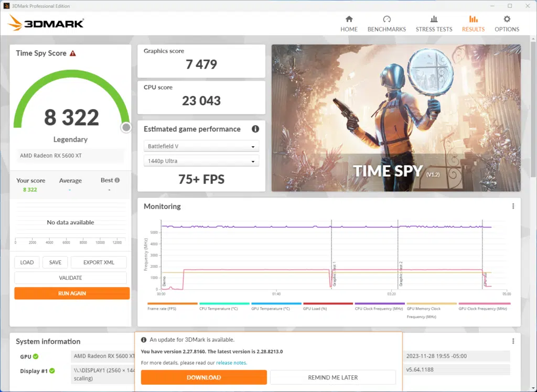Click the RUN AGAIN button
The height and width of the screenshot is (392, 537).
pyautogui.click(x=71, y=293)
